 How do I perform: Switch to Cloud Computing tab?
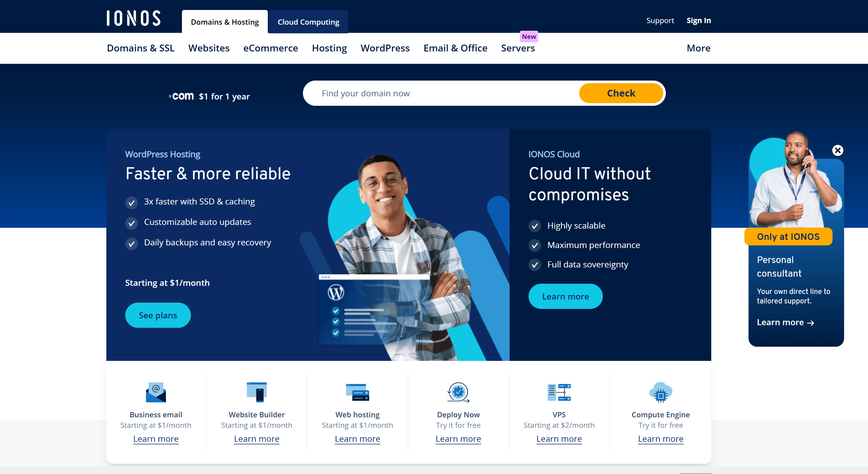coord(308,22)
